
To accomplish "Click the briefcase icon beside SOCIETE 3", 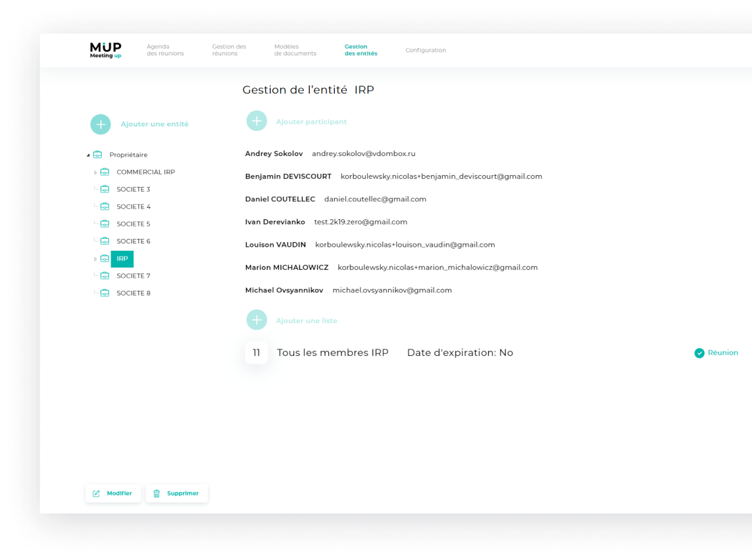I will pos(105,190).
